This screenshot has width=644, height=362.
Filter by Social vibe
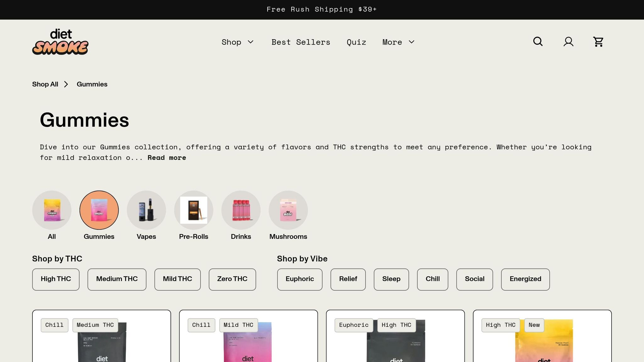(475, 279)
